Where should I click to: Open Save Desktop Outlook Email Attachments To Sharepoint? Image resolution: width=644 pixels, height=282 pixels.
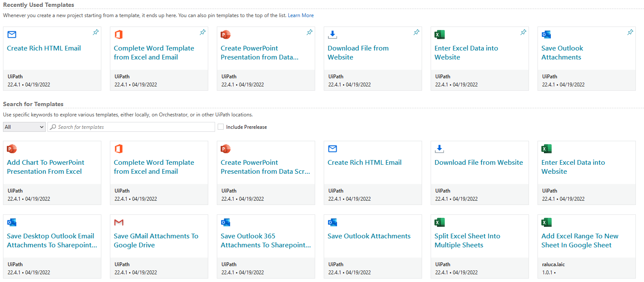[52, 240]
